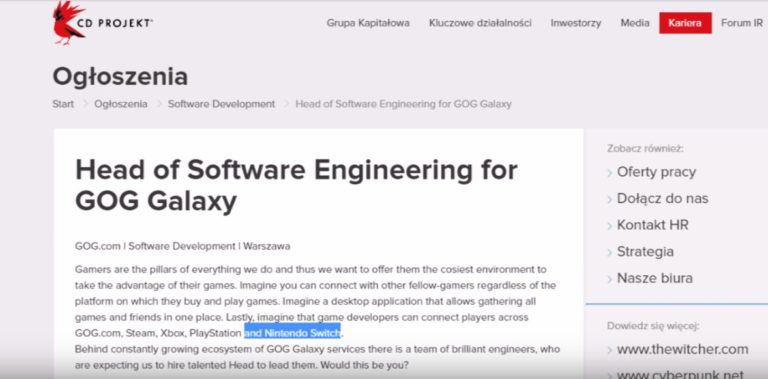Go to the Inwestorzy section
768x379 pixels.
coord(576,23)
